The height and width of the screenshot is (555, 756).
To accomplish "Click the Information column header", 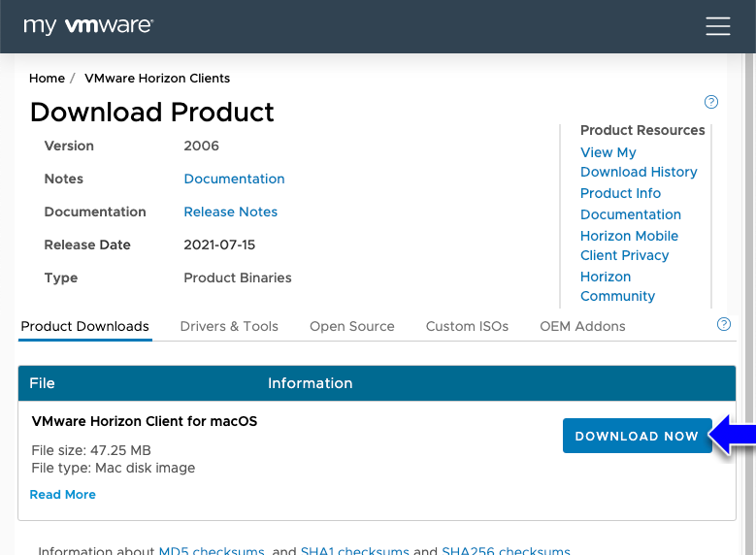I will coord(310,383).
